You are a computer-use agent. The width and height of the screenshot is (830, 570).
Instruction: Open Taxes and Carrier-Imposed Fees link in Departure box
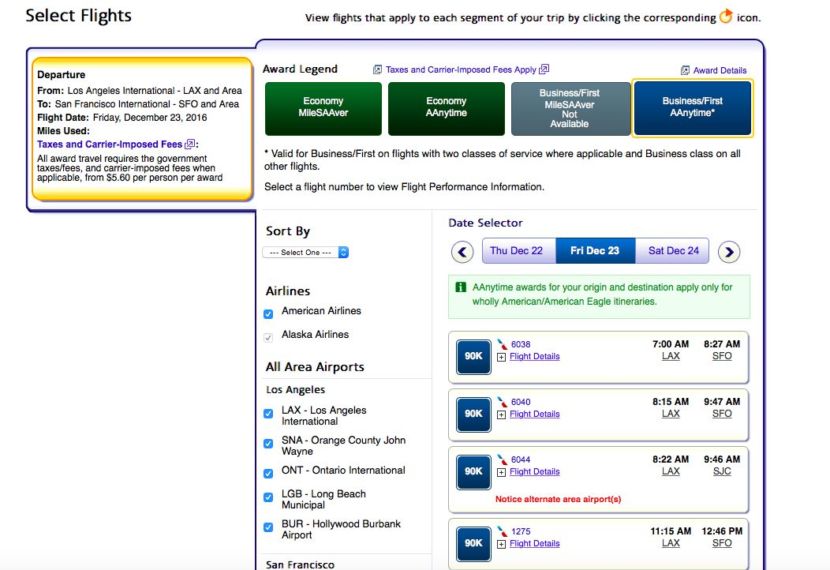coord(110,144)
